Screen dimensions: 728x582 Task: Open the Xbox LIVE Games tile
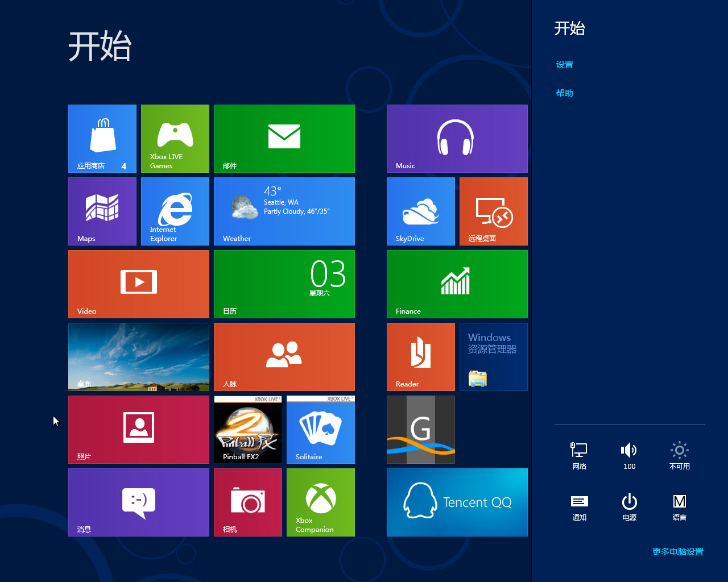pos(175,139)
